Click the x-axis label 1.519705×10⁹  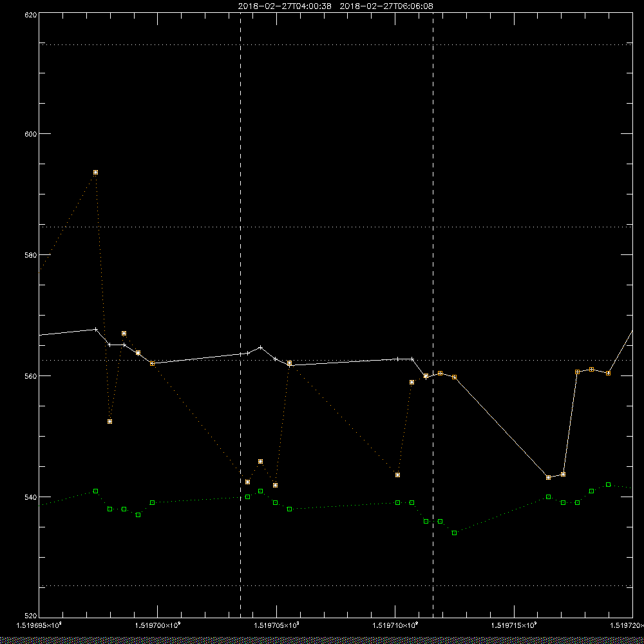pos(277,625)
